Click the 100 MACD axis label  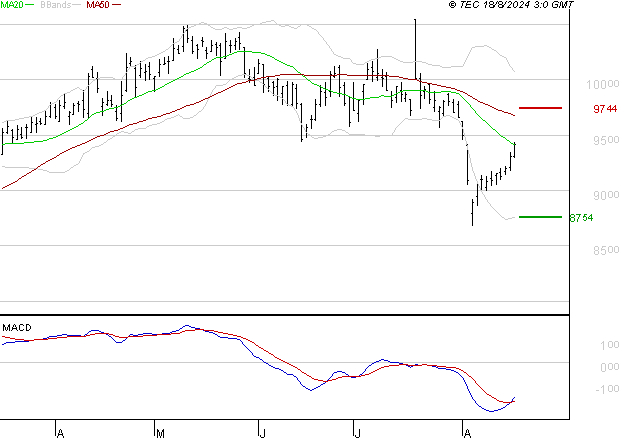(x=609, y=345)
